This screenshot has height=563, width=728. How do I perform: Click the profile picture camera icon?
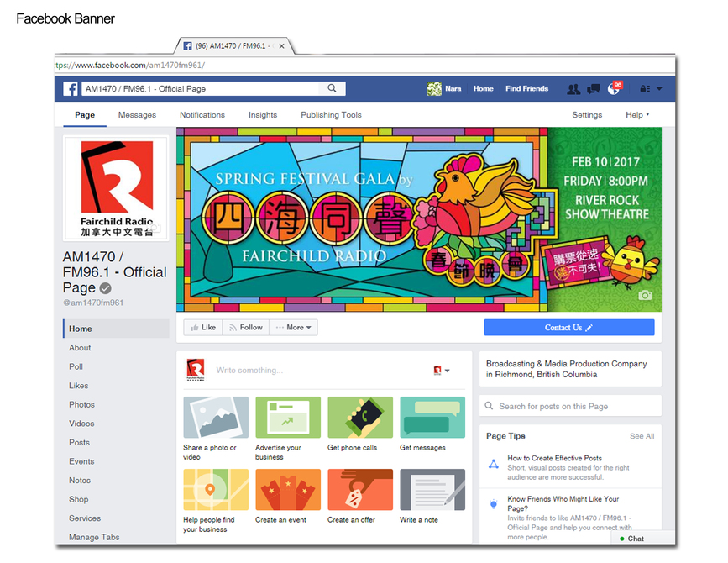pyautogui.click(x=156, y=228)
